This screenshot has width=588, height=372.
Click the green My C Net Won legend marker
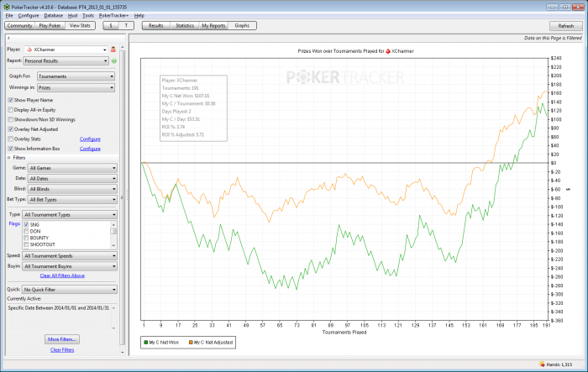(x=146, y=342)
